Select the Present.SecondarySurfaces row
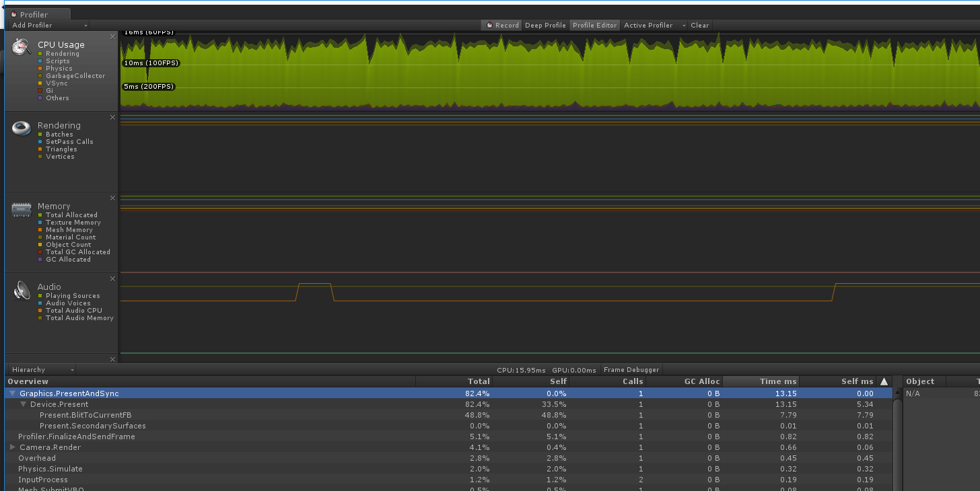The height and width of the screenshot is (491, 980). tap(449, 426)
